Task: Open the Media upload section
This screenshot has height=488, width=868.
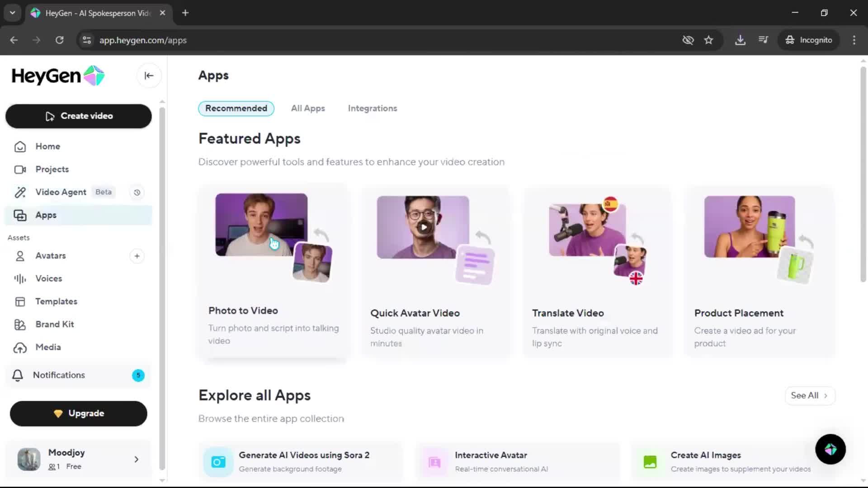Action: click(x=48, y=347)
